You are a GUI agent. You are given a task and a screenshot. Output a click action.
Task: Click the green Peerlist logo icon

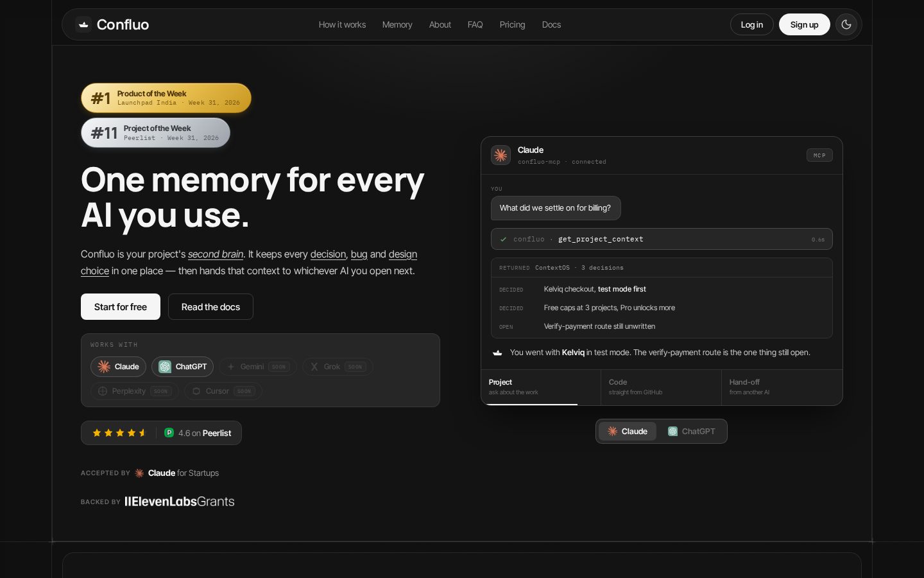coord(169,433)
